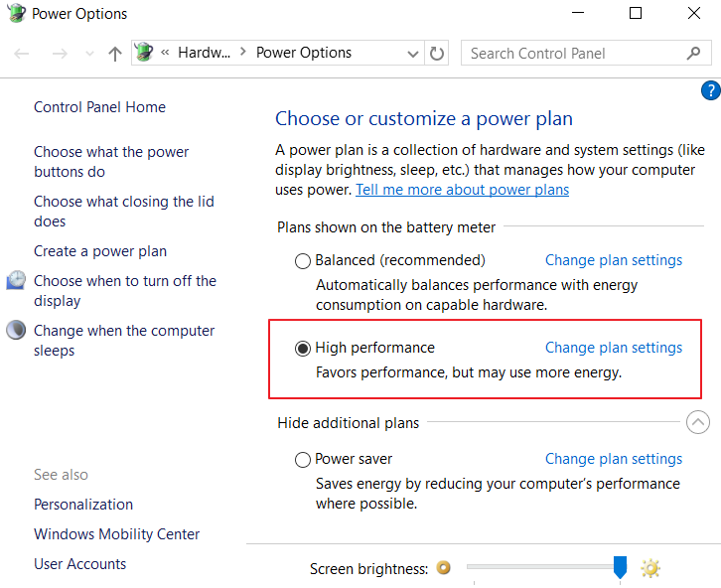Open Windows Mobility Center

point(117,534)
